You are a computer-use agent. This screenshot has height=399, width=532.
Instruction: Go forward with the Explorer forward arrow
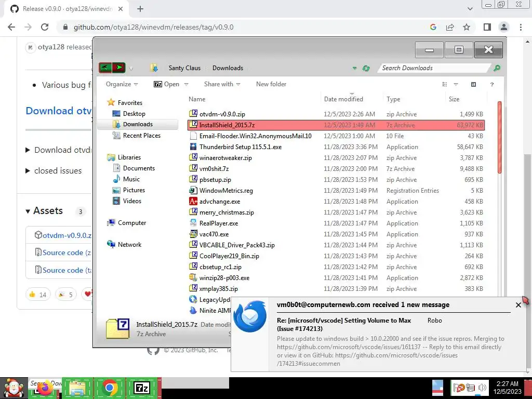pyautogui.click(x=119, y=68)
